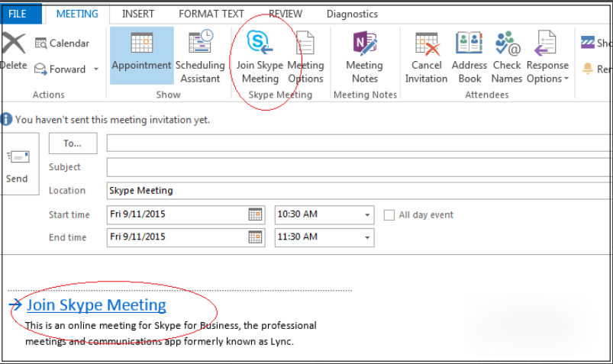Click into the Subject field
The width and height of the screenshot is (613, 364).
pyautogui.click(x=360, y=167)
